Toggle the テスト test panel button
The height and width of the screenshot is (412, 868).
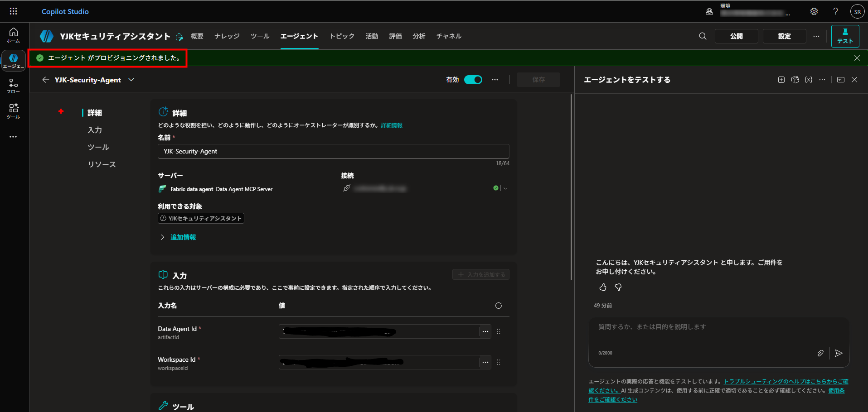(x=845, y=36)
